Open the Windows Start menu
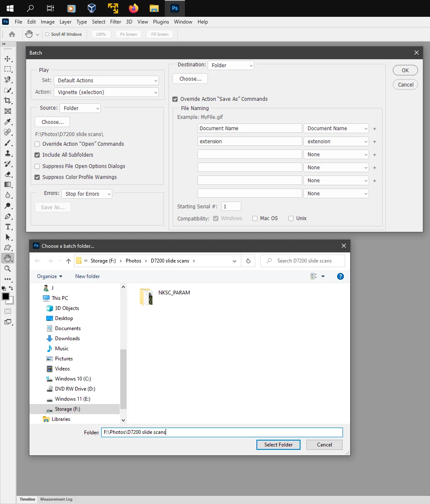 point(10,8)
